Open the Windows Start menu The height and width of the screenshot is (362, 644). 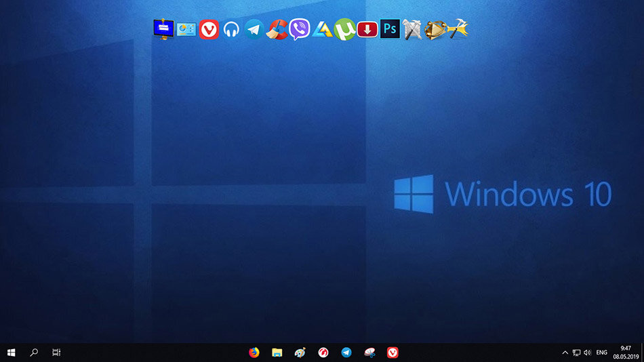tap(11, 353)
